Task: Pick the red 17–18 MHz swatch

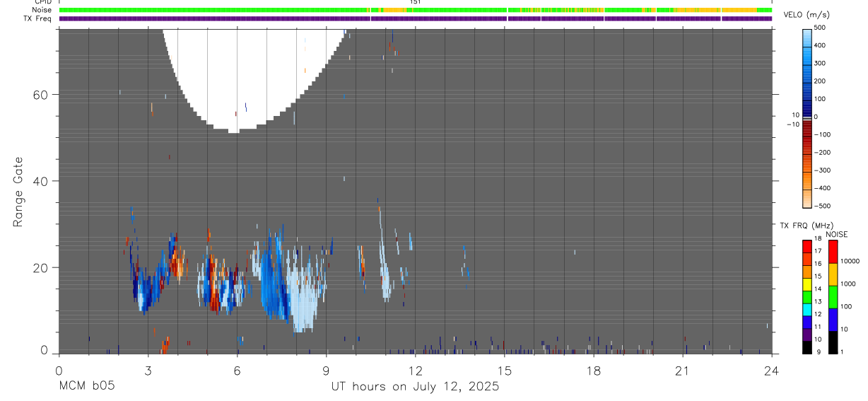Action: coord(807,247)
